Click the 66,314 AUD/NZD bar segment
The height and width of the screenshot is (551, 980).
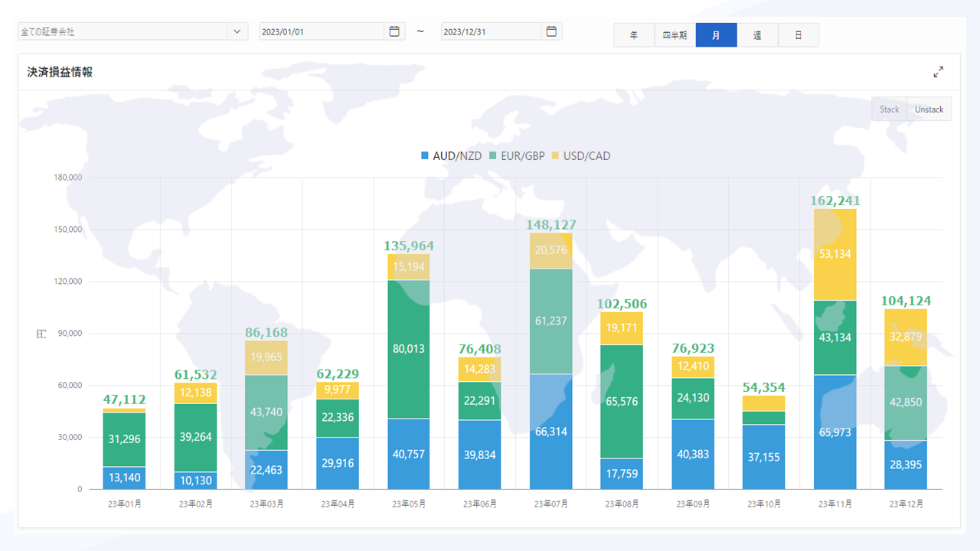tap(550, 432)
